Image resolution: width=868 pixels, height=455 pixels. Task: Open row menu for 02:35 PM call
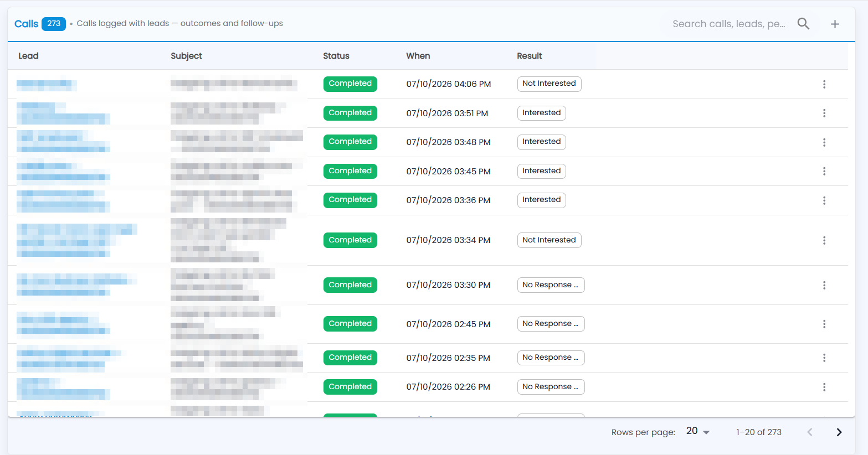click(824, 358)
